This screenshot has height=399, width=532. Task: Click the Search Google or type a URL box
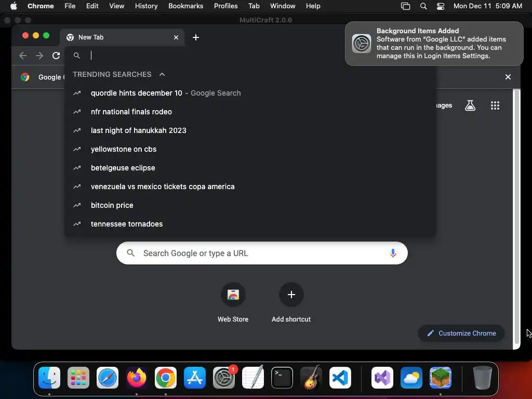[262, 253]
